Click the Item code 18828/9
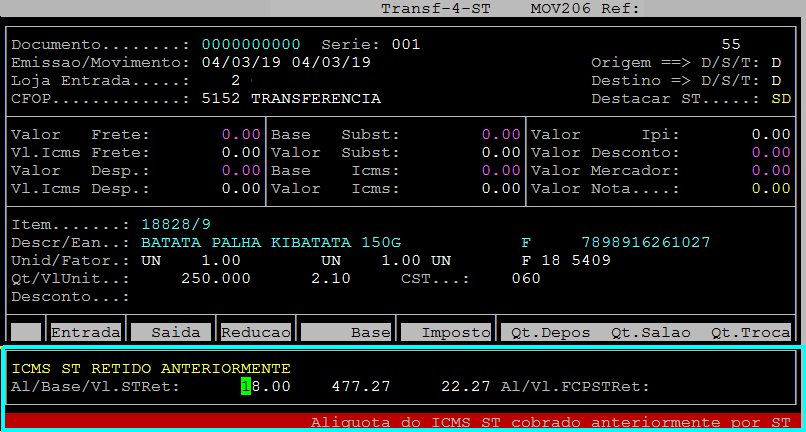 point(176,225)
